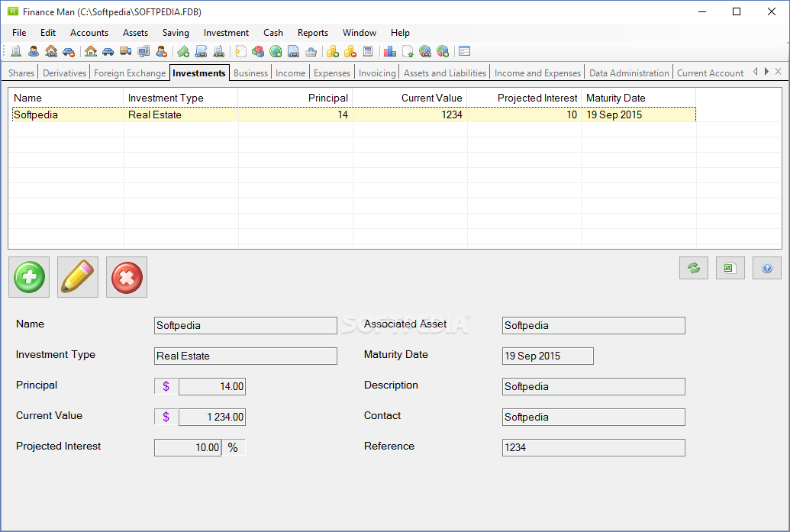Open the Saving menu
Viewport: 790px width, 532px height.
(176, 33)
